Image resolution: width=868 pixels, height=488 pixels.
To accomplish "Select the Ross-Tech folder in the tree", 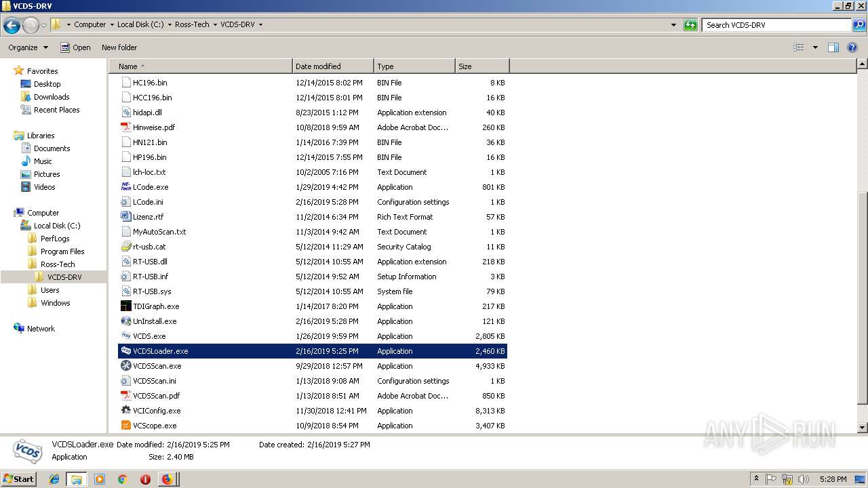I will click(x=58, y=264).
